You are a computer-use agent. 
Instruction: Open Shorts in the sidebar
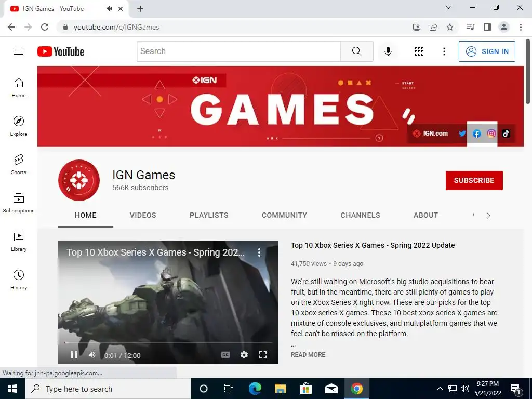pos(19,164)
